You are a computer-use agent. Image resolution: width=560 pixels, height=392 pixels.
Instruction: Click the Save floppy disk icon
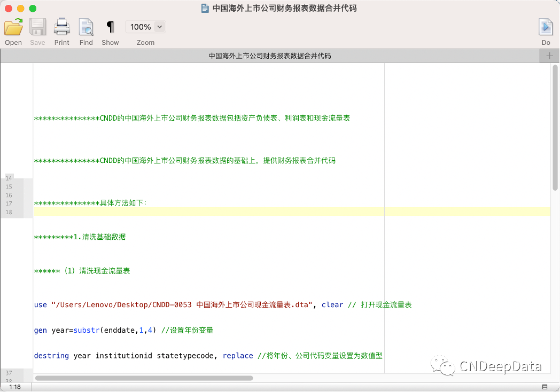37,27
